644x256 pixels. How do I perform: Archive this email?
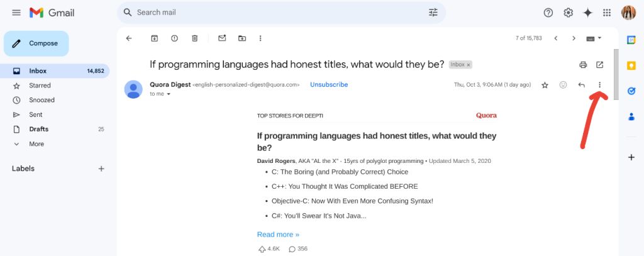pyautogui.click(x=154, y=38)
